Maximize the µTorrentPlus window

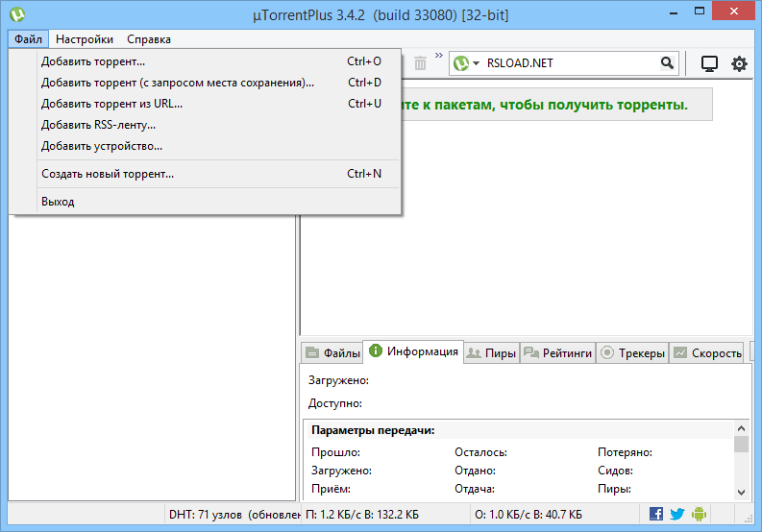[x=699, y=12]
